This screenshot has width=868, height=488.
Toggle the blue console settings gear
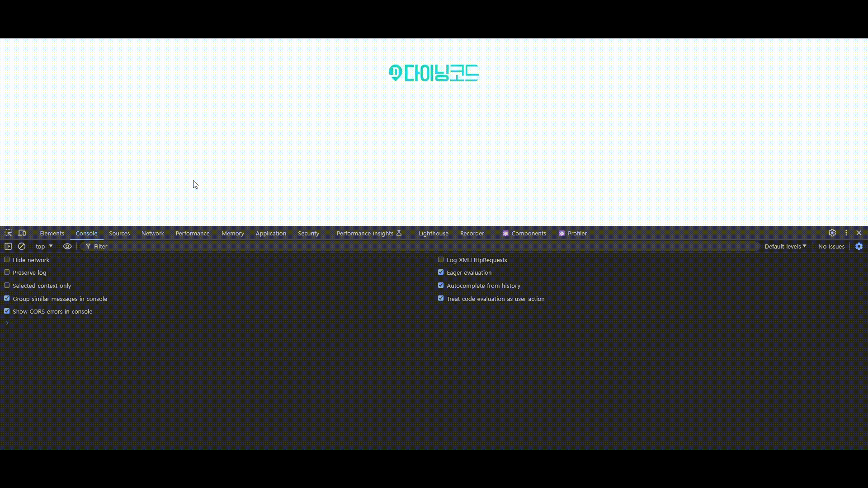click(859, 246)
